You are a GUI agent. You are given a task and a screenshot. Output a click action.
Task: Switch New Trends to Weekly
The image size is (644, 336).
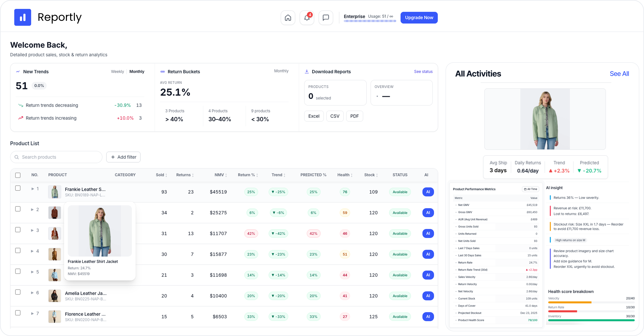[x=117, y=71]
